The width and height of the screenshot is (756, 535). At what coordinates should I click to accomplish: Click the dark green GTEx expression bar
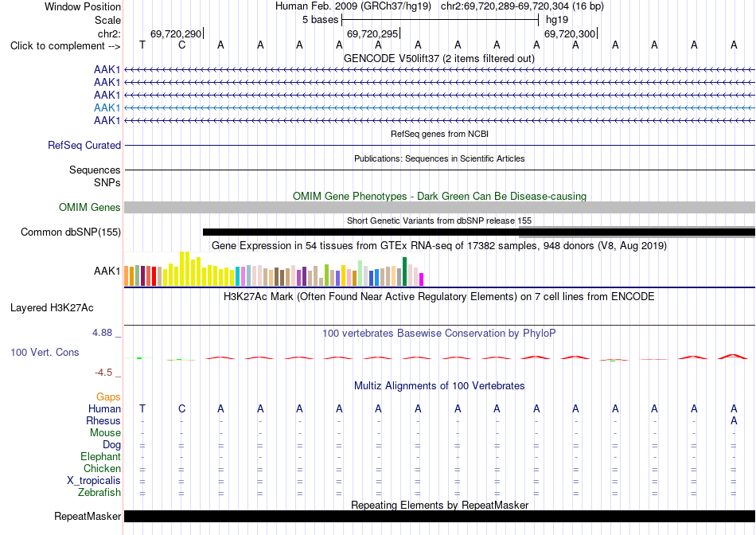404,271
